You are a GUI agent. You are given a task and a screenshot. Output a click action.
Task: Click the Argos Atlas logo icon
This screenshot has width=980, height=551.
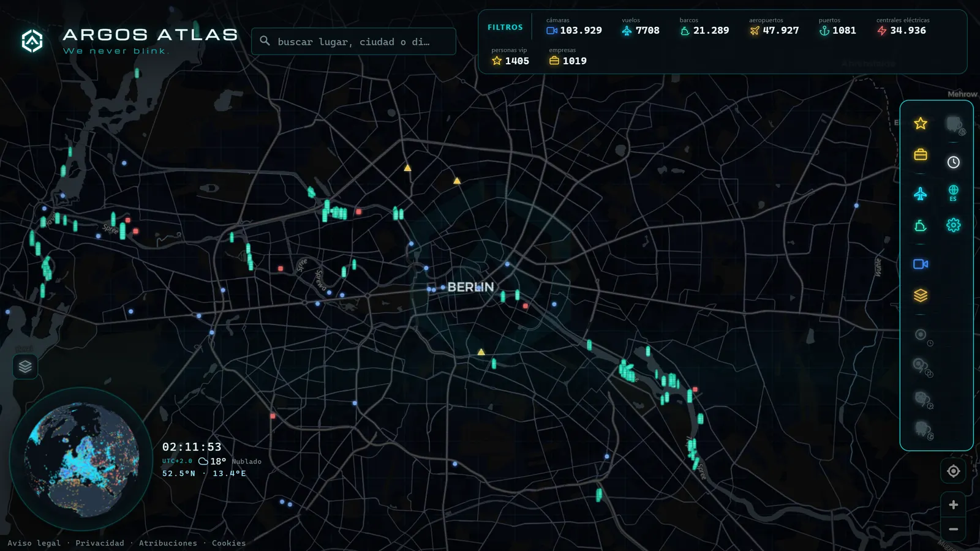click(32, 41)
